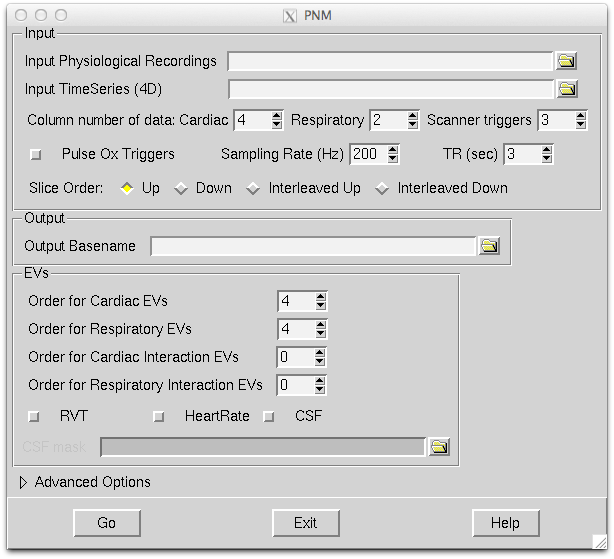Browse for Input TimeSeries 4D file
The height and width of the screenshot is (559, 614).
(567, 89)
